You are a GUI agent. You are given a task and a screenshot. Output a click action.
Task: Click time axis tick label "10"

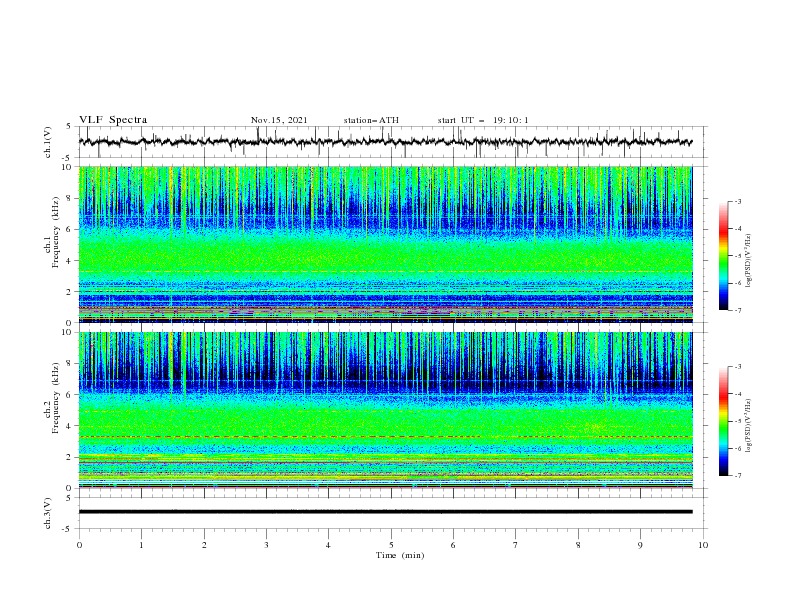[x=703, y=545]
